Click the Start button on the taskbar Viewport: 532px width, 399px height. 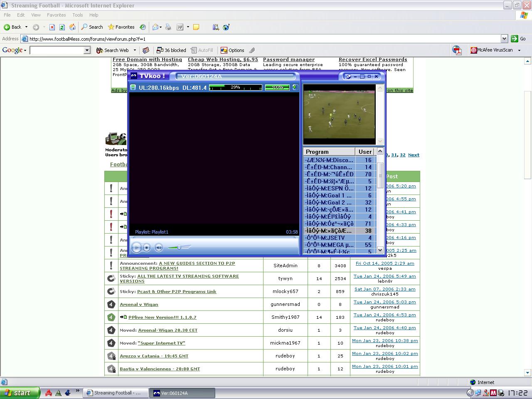(x=20, y=393)
